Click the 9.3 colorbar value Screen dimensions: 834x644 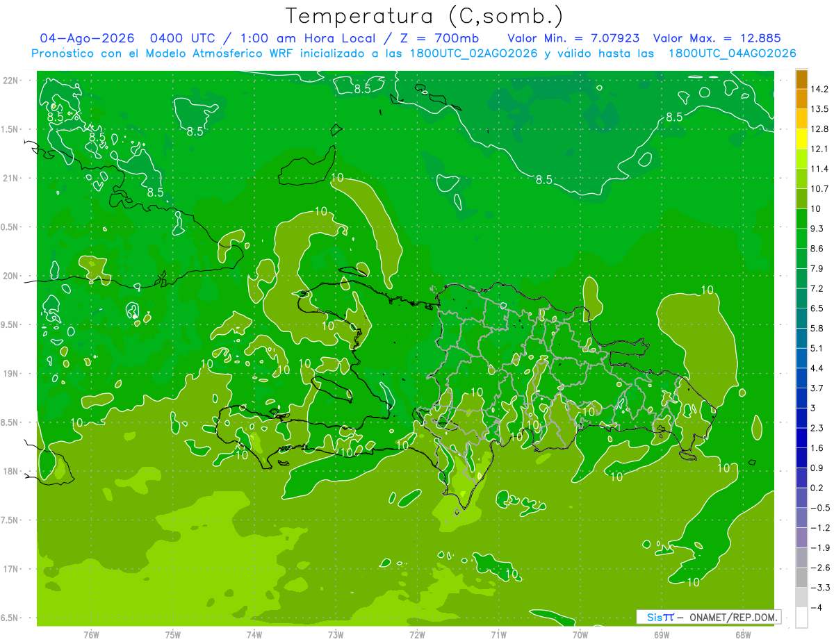[x=817, y=229]
